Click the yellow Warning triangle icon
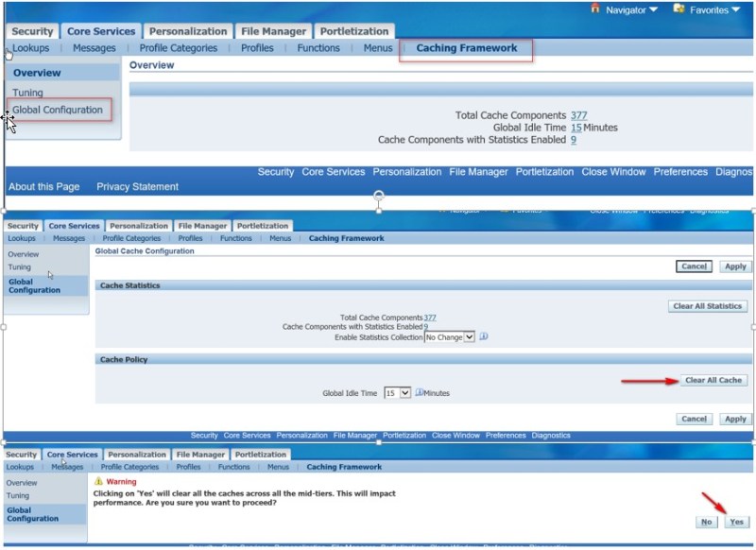Image resolution: width=756 pixels, height=550 pixels. point(98,481)
